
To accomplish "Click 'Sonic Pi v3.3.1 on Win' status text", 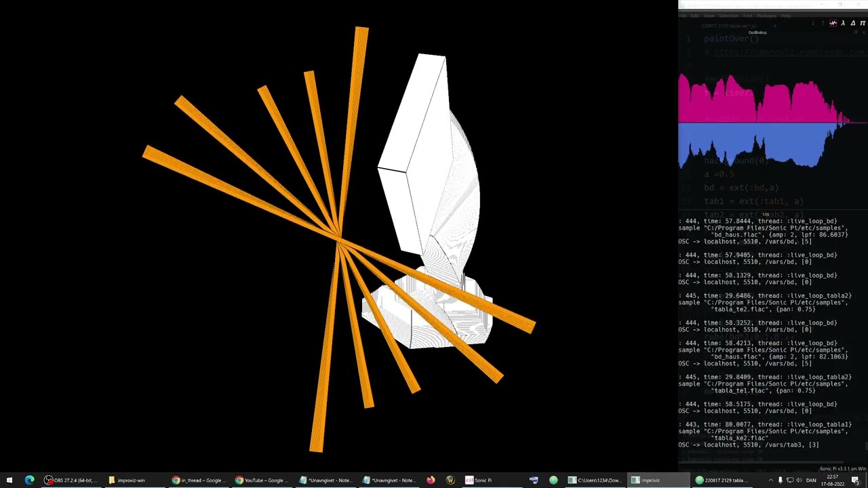I will 843,469.
